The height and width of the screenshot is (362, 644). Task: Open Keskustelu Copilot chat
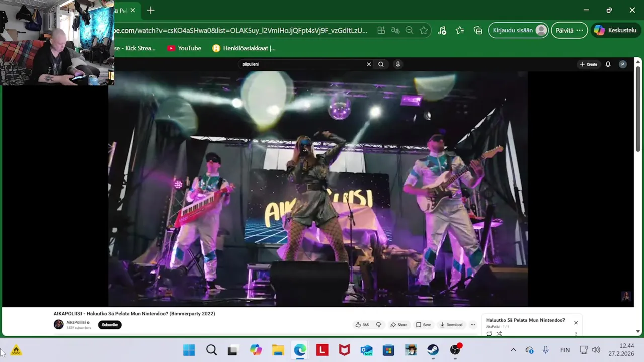click(x=616, y=30)
